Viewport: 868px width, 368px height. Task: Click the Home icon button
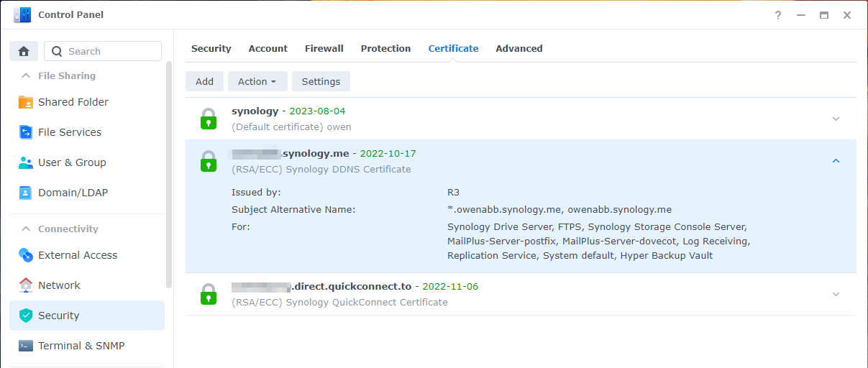click(24, 51)
